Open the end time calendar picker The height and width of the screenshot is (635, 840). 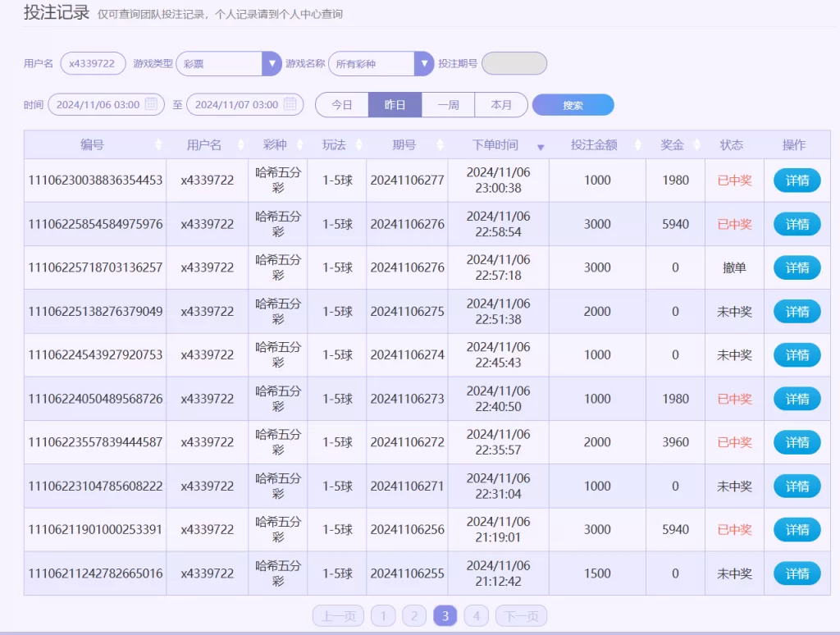(290, 104)
